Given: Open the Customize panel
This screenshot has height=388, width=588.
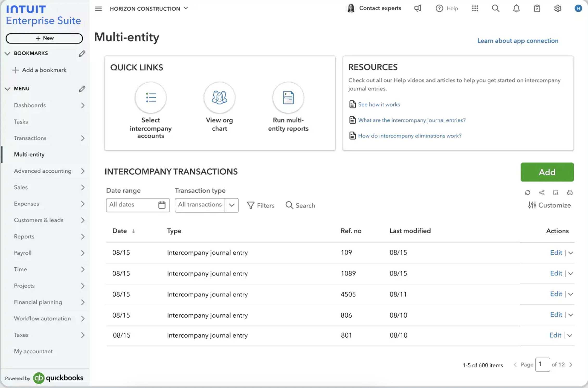Looking at the screenshot, I should pos(549,205).
